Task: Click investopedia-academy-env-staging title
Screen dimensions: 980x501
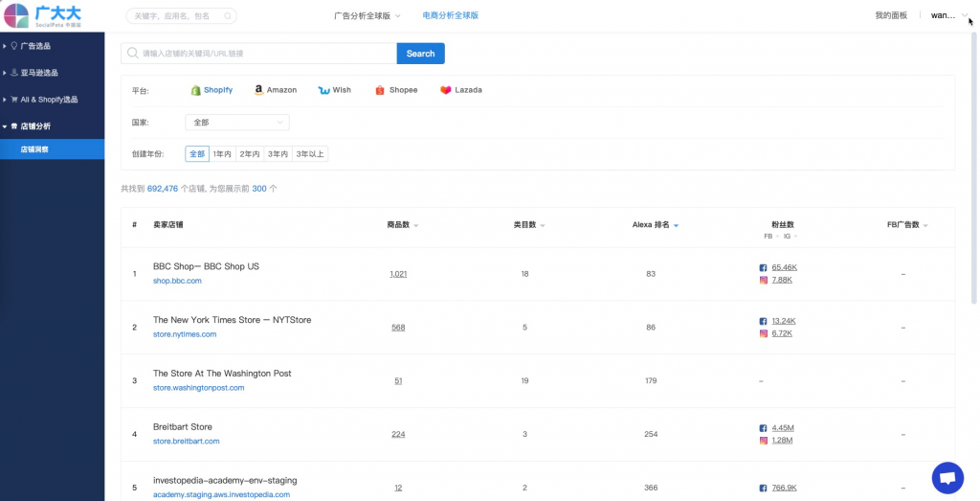Action: pos(225,481)
